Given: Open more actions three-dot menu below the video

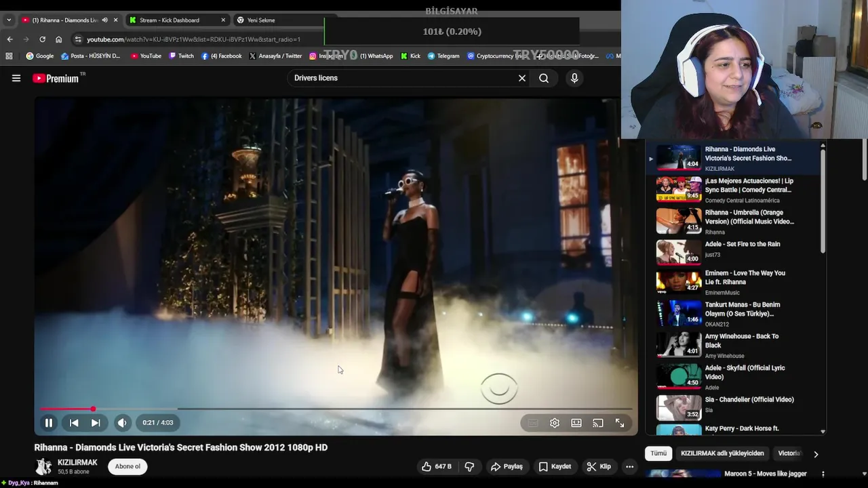Looking at the screenshot, I should pyautogui.click(x=630, y=466).
